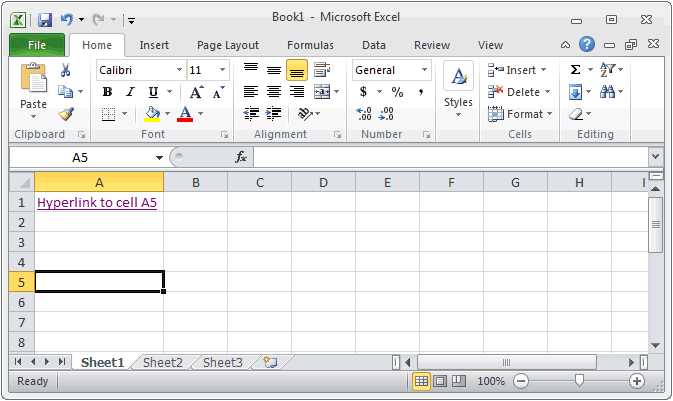The height and width of the screenshot is (401, 673).
Task: Click the Copy icon in Clipboard group
Action: [x=66, y=91]
